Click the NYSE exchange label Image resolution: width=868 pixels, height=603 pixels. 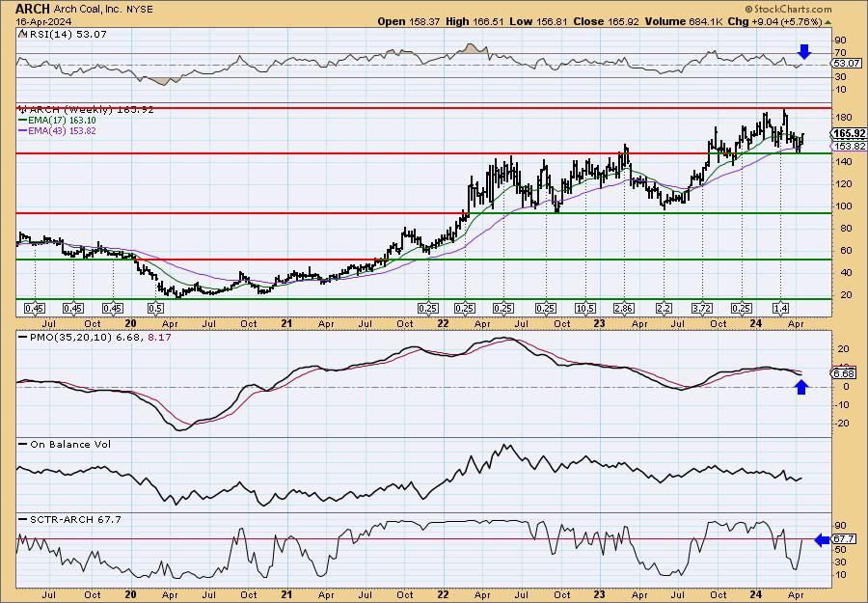pos(138,10)
